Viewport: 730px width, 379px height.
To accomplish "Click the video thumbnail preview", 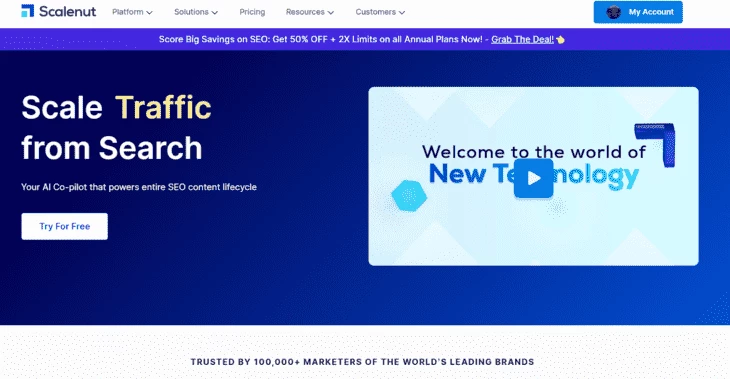I will tap(534, 176).
